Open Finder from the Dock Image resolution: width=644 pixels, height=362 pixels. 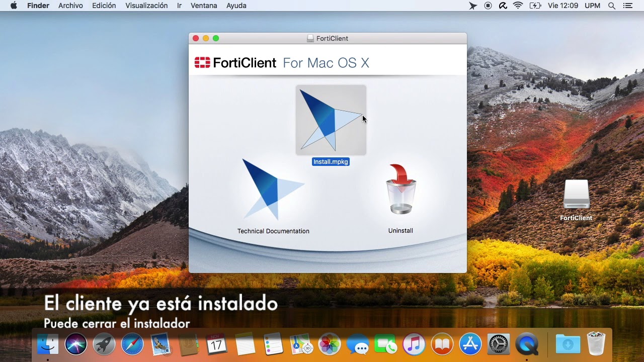coord(48,344)
